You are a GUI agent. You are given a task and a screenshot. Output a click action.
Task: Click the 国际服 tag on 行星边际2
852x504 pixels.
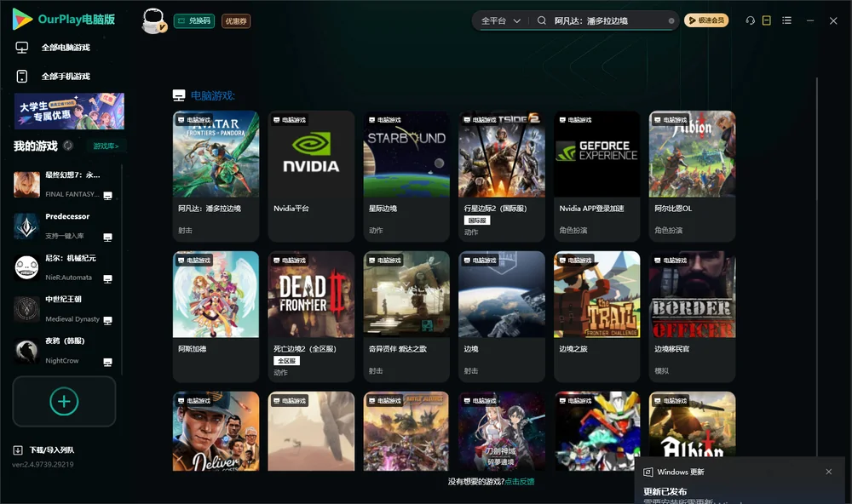pos(477,220)
